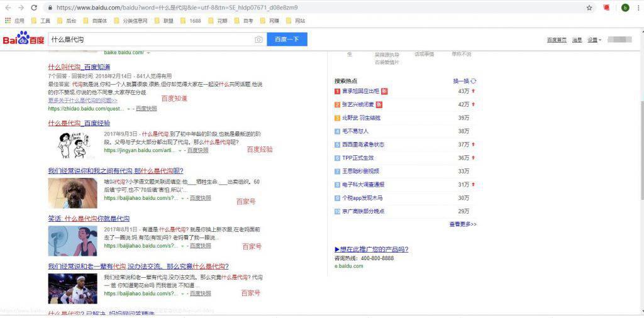Bookmark this page with the star icon
This screenshot has width=644, height=318.
(589, 8)
